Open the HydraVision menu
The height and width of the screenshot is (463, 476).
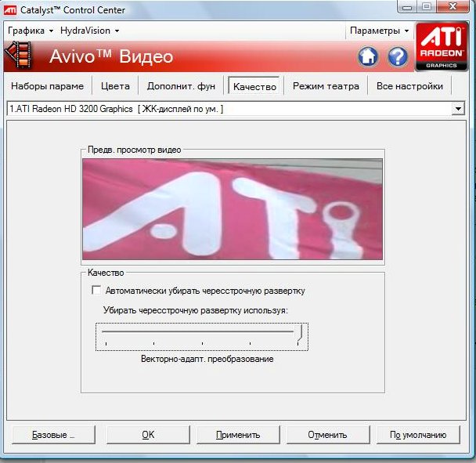(x=89, y=31)
